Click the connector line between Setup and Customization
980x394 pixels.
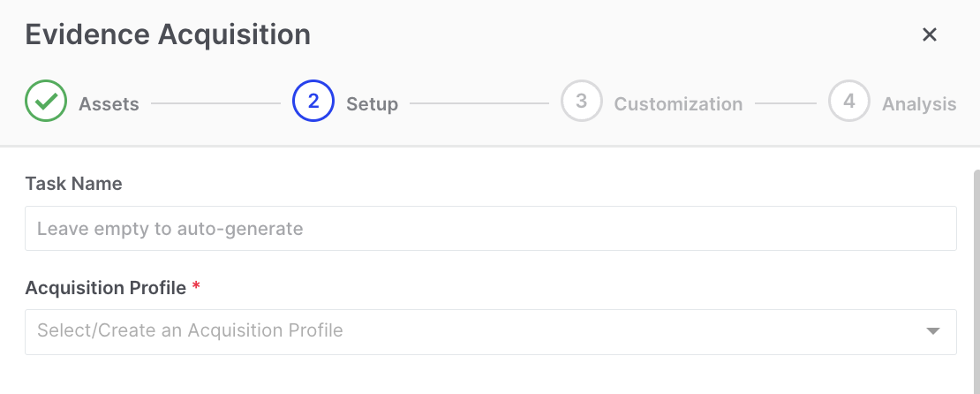pyautogui.click(x=479, y=103)
